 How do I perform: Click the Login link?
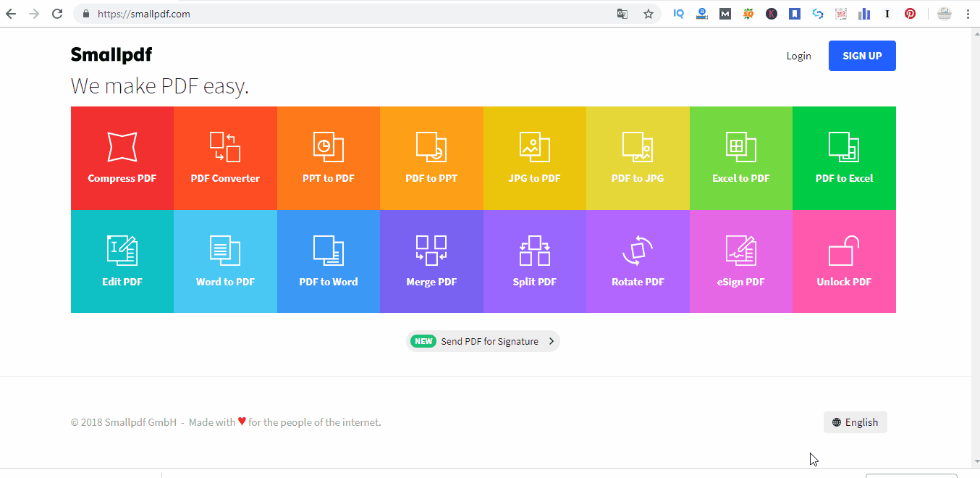click(799, 56)
